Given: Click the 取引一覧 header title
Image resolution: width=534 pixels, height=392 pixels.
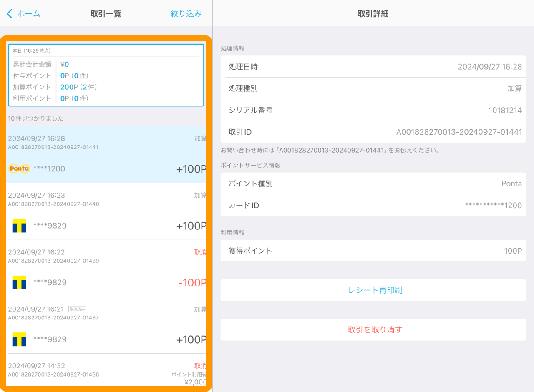Looking at the screenshot, I should [106, 14].
